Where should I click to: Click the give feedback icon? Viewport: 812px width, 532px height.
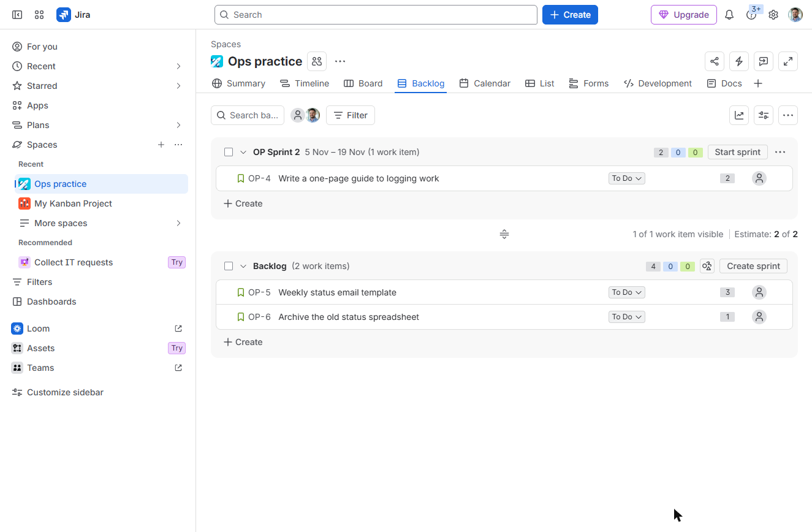pyautogui.click(x=764, y=61)
